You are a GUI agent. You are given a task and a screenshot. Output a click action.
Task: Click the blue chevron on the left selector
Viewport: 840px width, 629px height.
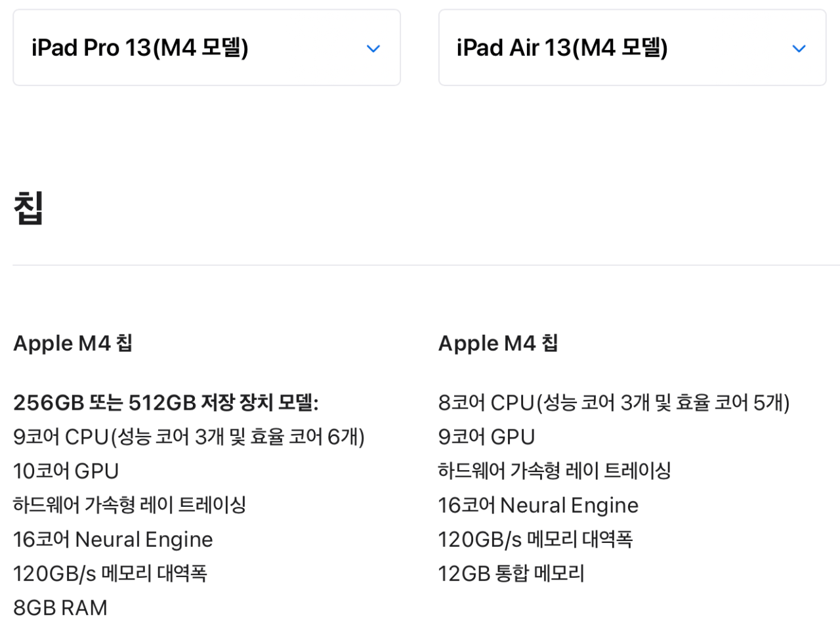pos(373,48)
